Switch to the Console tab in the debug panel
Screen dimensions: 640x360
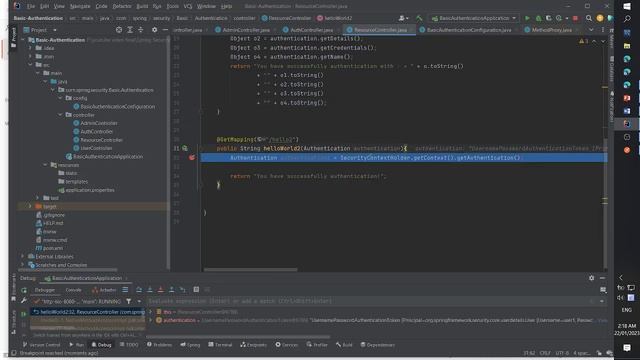click(x=73, y=290)
